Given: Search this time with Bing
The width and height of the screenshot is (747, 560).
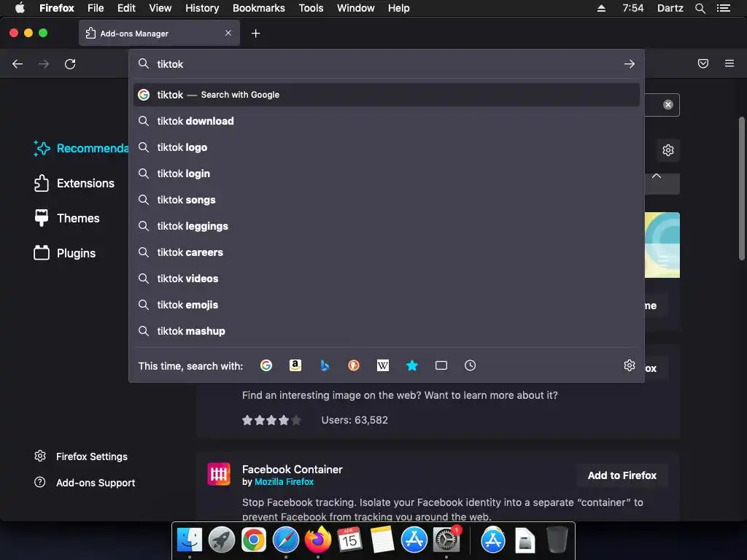Looking at the screenshot, I should coord(325,365).
